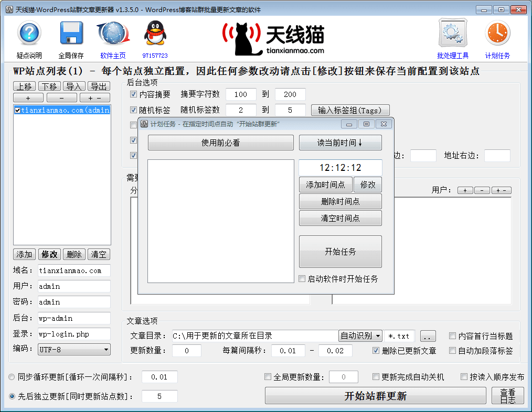532x412 pixels.
Task: Close the 计划任务 dialog window
Action: click(x=384, y=124)
